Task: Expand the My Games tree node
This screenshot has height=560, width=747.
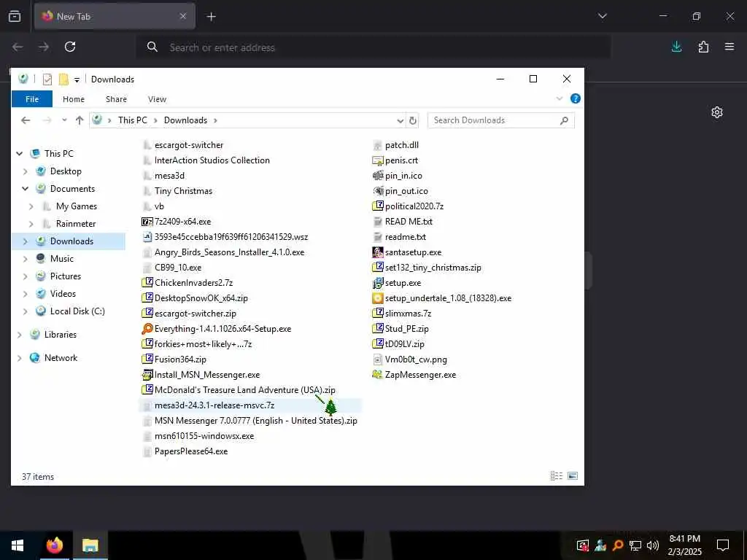Action: point(31,206)
